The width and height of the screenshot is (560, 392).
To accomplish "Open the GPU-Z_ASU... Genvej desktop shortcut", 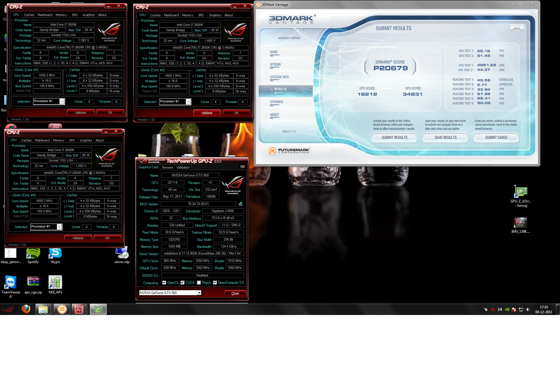I will pos(521,197).
